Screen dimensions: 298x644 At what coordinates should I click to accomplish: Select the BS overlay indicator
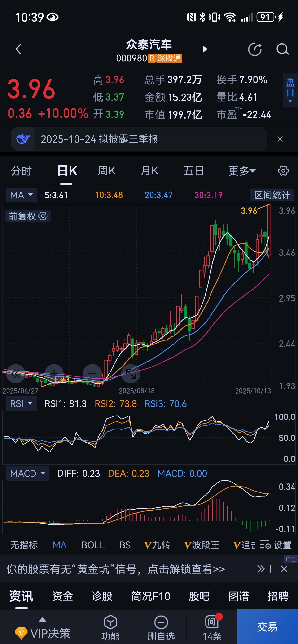pos(125,545)
